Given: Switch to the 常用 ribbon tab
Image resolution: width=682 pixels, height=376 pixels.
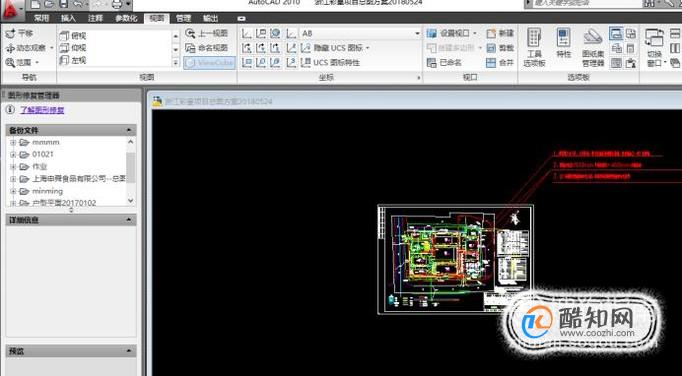Looking at the screenshot, I should pyautogui.click(x=42, y=18).
